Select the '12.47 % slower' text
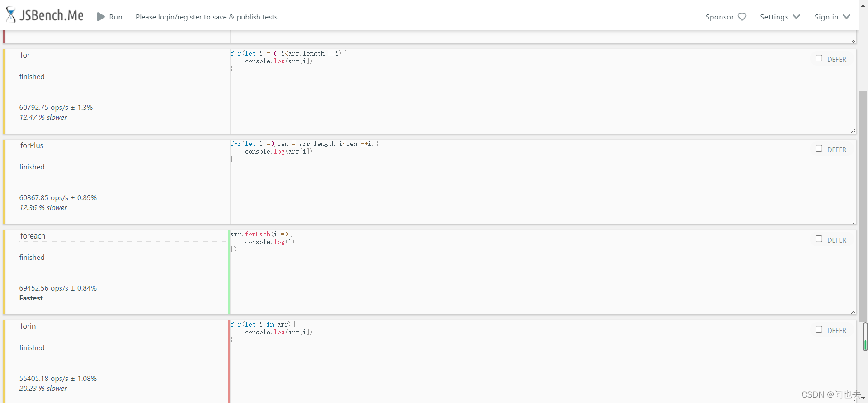Screen dimensions: 868x403 [x=43, y=117]
